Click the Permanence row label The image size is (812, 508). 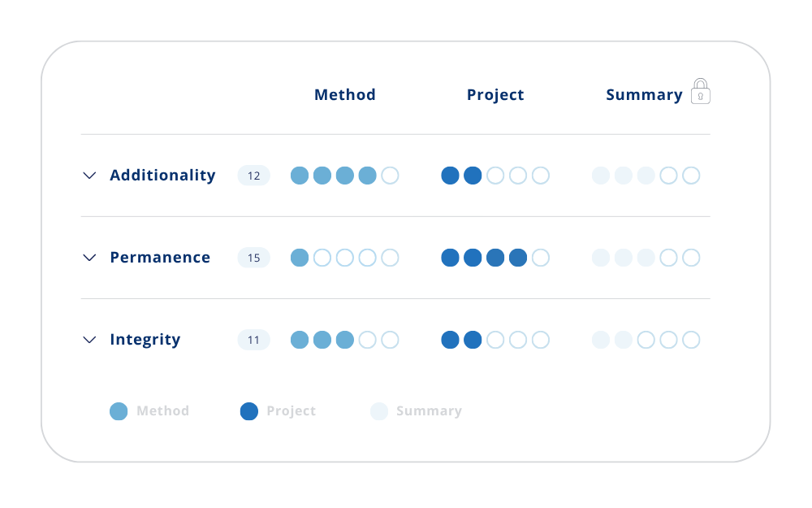[160, 257]
